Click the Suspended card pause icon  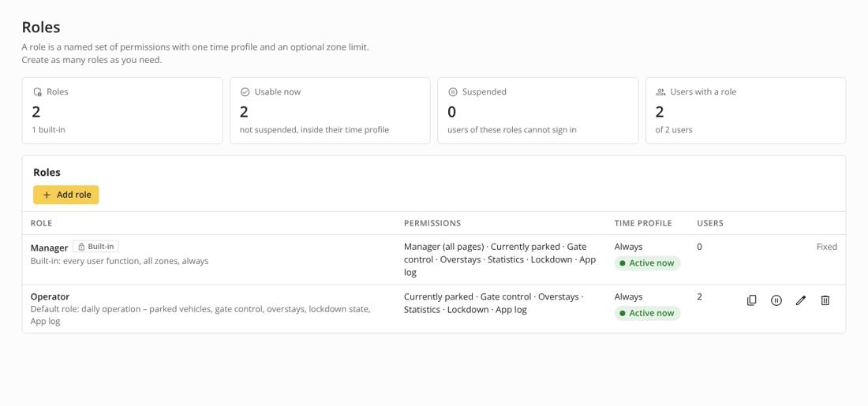tap(452, 91)
